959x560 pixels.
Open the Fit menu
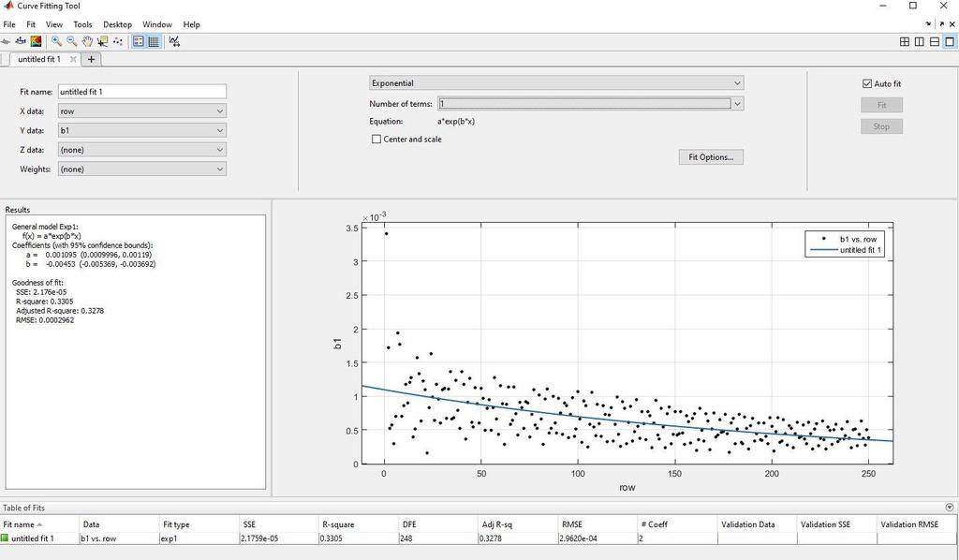(x=31, y=24)
